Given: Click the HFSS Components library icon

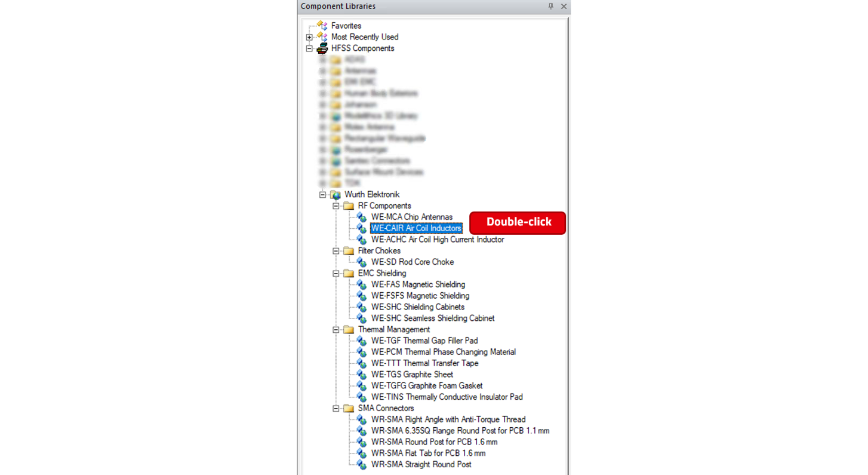Looking at the screenshot, I should [x=322, y=48].
